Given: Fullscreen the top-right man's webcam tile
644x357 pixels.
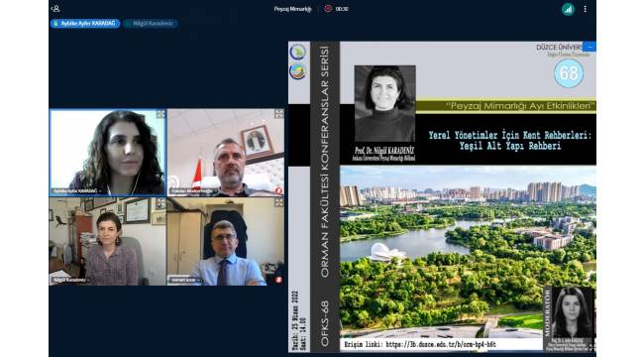Looking at the screenshot, I should coord(278,114).
